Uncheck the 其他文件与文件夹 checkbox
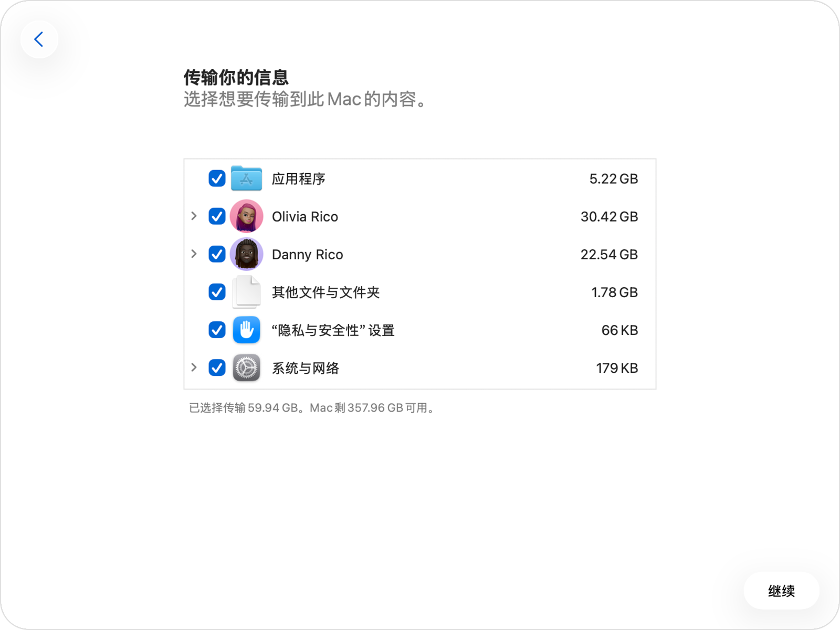 pyautogui.click(x=217, y=292)
